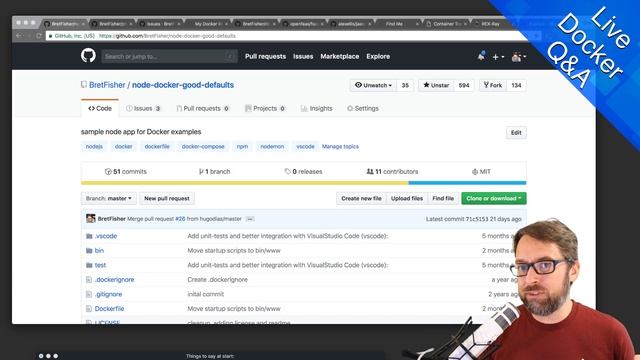This screenshot has width=640, height=360.
Task: Switch to the repository Pull requests tab
Action: click(203, 108)
